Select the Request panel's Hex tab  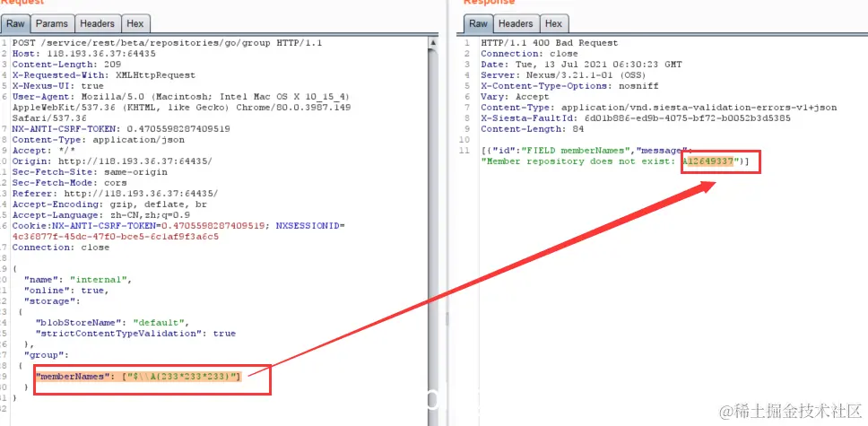pos(135,24)
